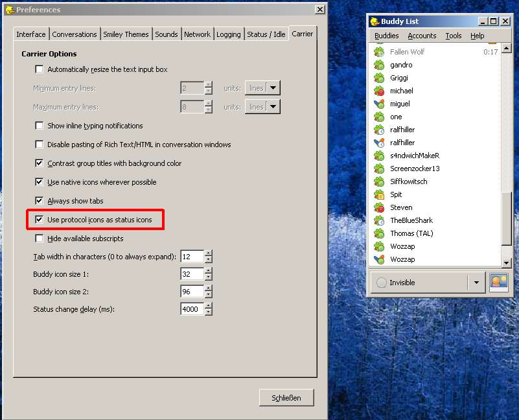Viewport: 519px width, 420px height.
Task: Click michael's busy status icon
Action: point(379,91)
